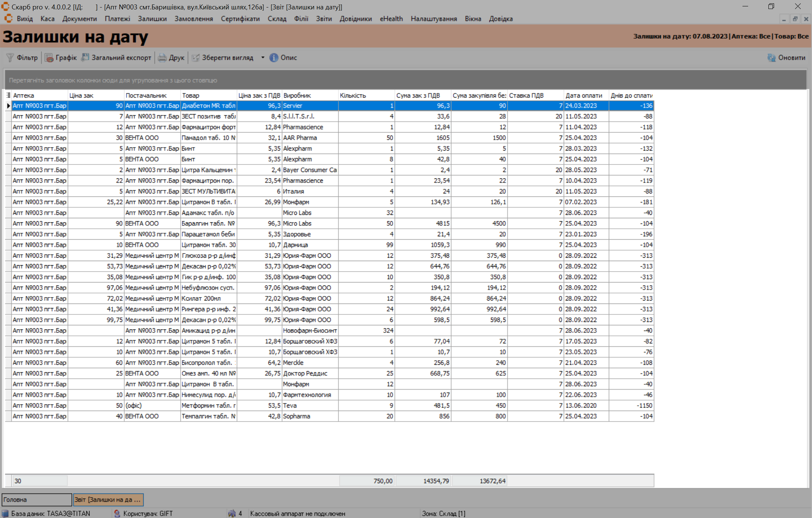This screenshot has height=518, width=812.
Task: Open the Довідники menu
Action: point(355,19)
